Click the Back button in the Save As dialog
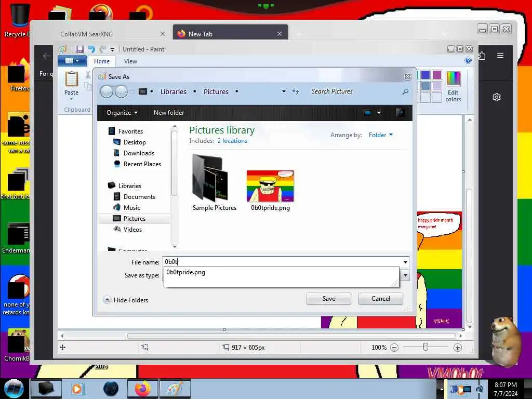The width and height of the screenshot is (532, 399). pos(107,91)
